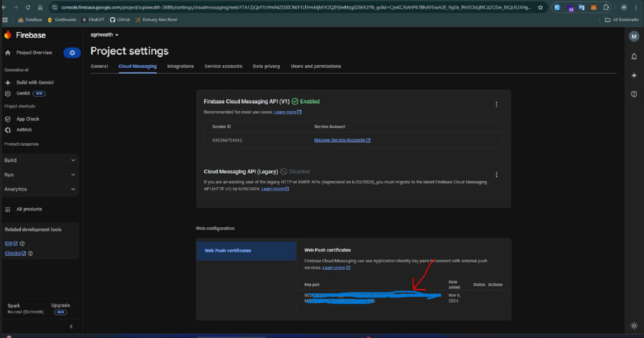
Task: Expand the Run category
Action: coord(40,175)
